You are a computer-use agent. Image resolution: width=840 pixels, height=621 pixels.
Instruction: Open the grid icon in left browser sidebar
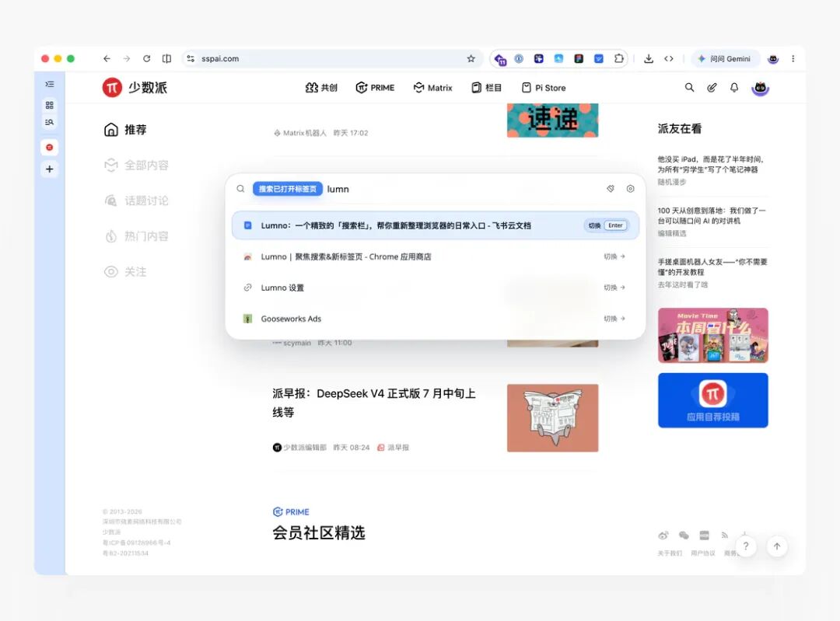point(49,105)
